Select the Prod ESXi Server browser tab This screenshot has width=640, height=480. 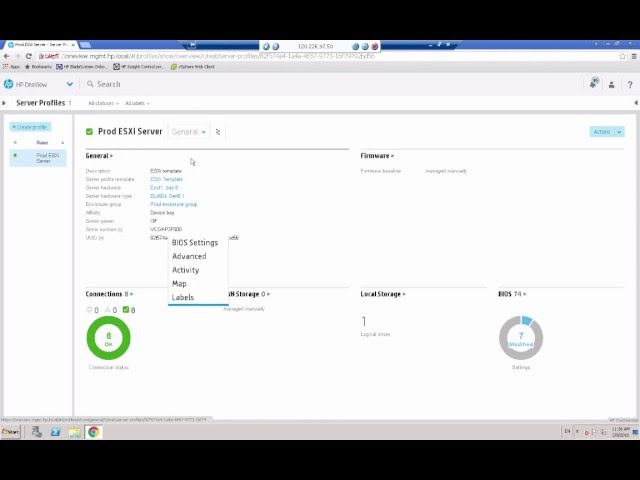click(x=42, y=44)
